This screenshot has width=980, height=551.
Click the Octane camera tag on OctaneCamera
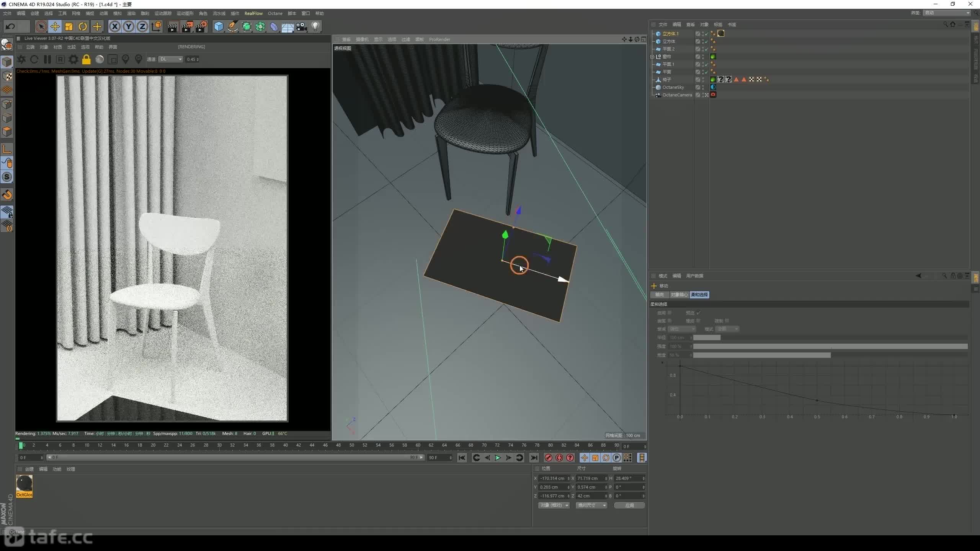(713, 95)
